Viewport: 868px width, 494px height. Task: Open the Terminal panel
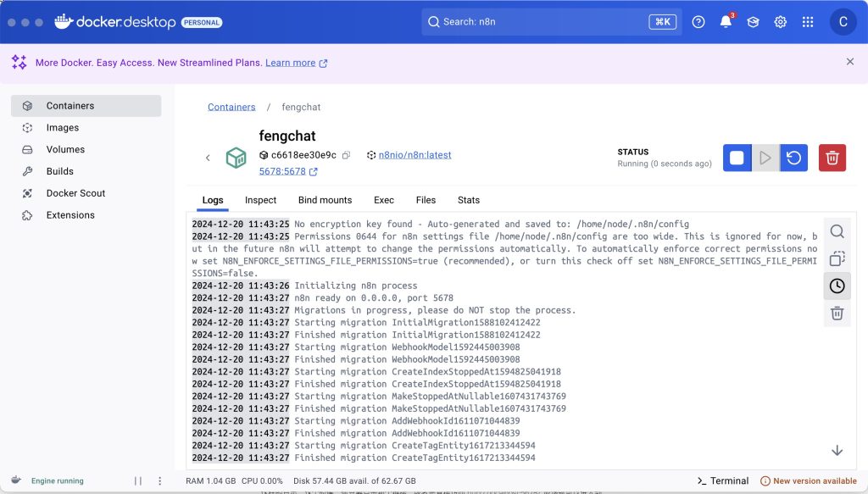pyautogui.click(x=722, y=480)
